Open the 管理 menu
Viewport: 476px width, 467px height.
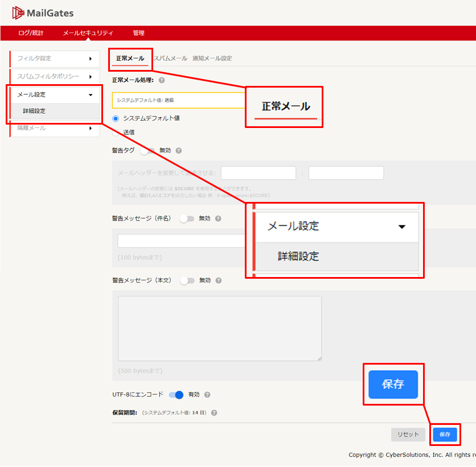[x=138, y=33]
